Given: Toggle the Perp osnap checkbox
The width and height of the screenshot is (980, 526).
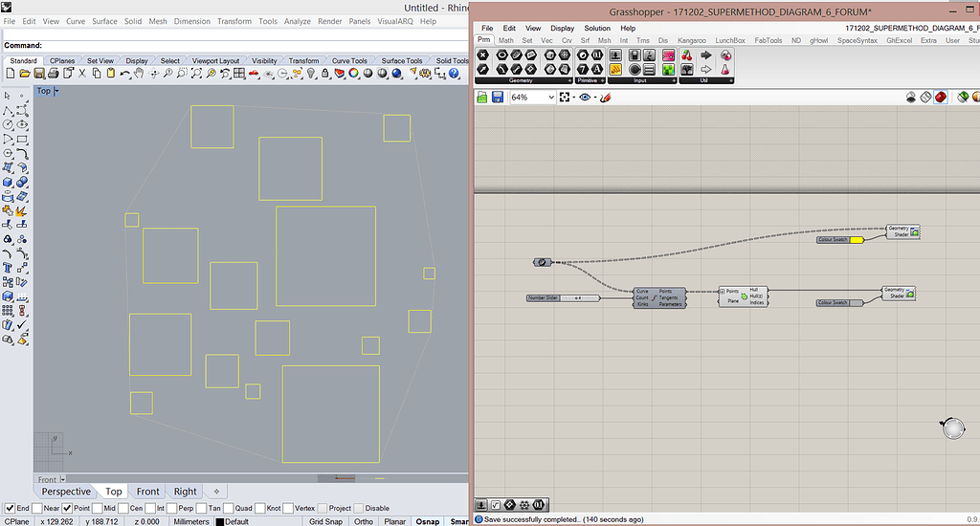Looking at the screenshot, I should (x=171, y=509).
